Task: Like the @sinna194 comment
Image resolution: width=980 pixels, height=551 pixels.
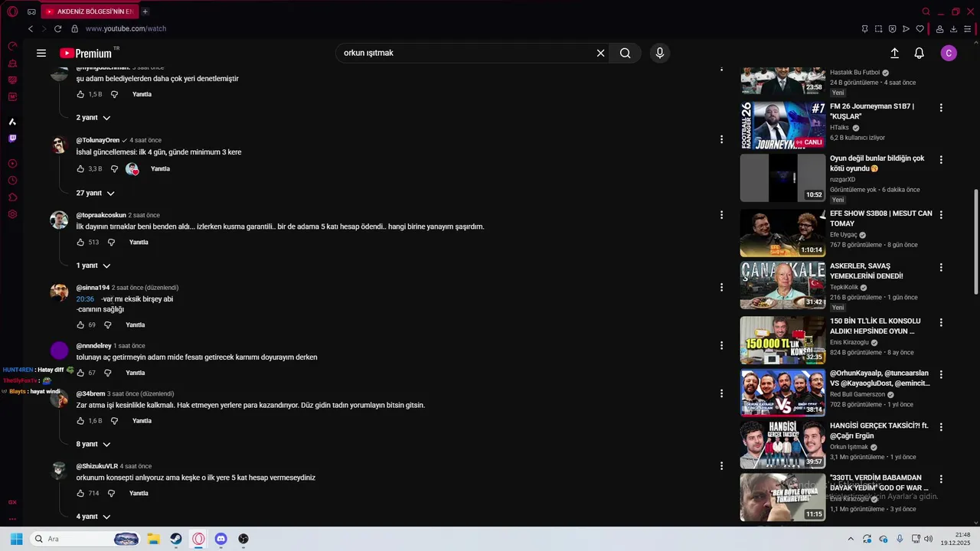Action: (x=80, y=325)
